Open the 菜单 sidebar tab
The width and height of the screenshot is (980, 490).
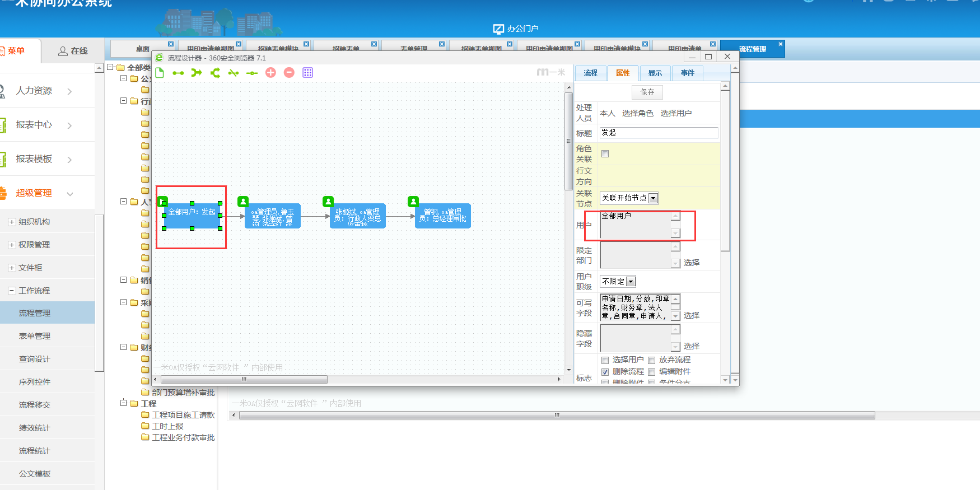[17, 51]
